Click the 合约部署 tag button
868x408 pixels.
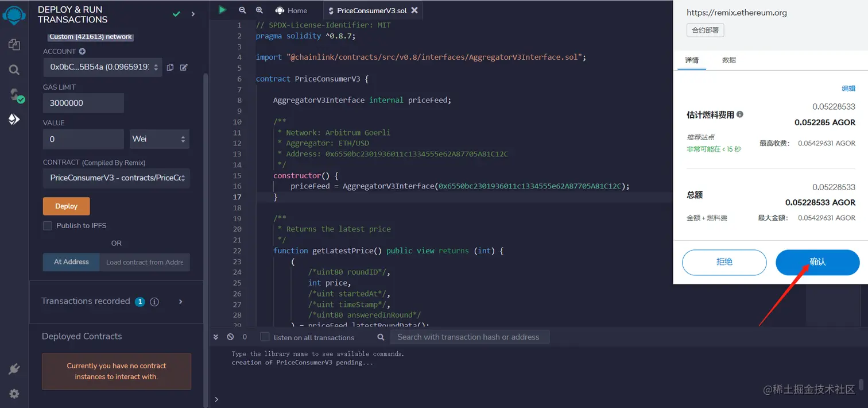[x=706, y=30]
